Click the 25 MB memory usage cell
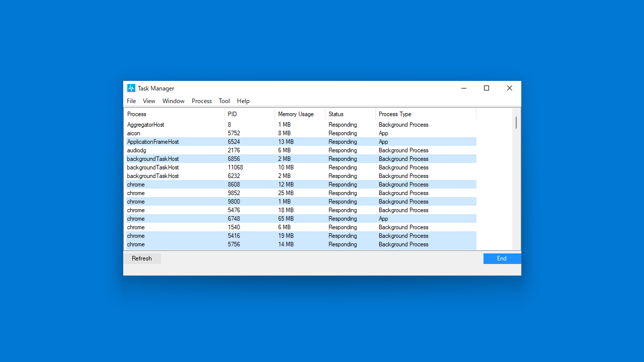Image resolution: width=644 pixels, height=362 pixels. pos(286,193)
